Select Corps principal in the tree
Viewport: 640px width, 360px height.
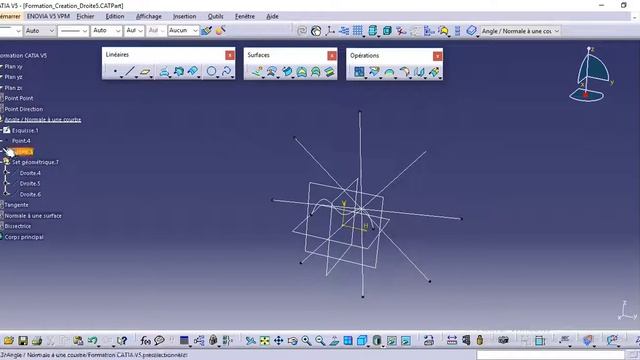[x=24, y=237]
